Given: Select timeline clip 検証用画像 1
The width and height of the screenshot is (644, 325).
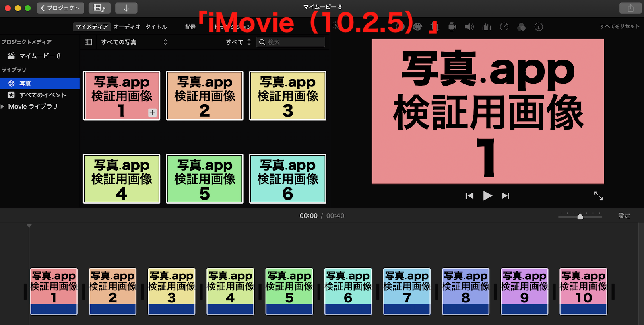Looking at the screenshot, I should (54, 292).
